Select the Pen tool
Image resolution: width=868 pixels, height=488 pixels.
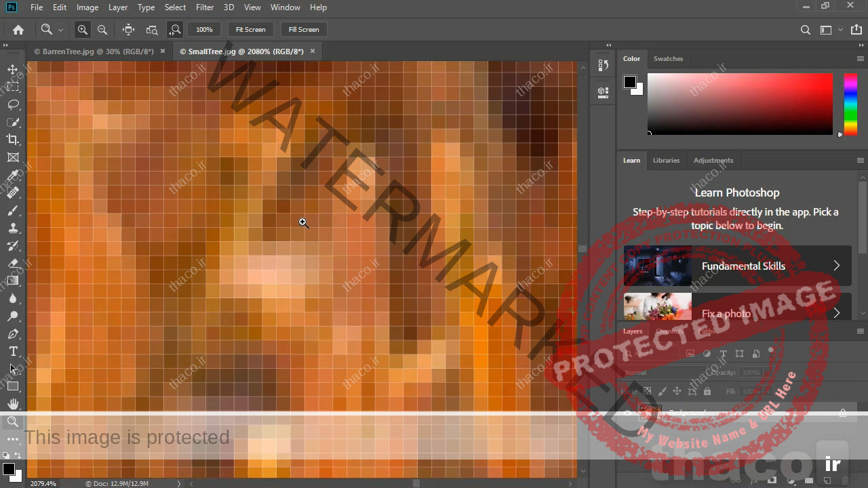(x=13, y=333)
